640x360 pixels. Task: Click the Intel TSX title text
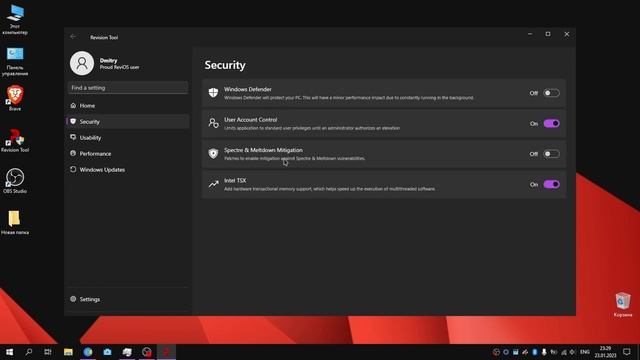[x=235, y=180]
